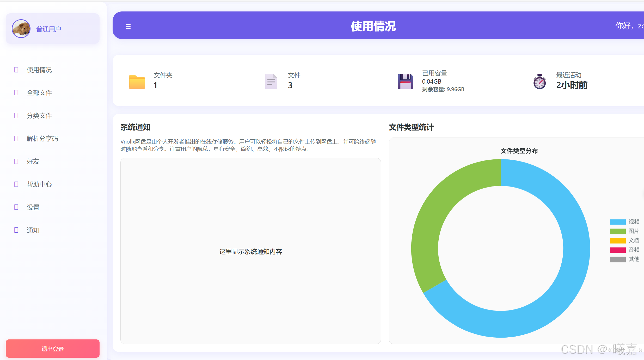Click the user avatar dog picture
This screenshot has width=644, height=360.
click(21, 29)
